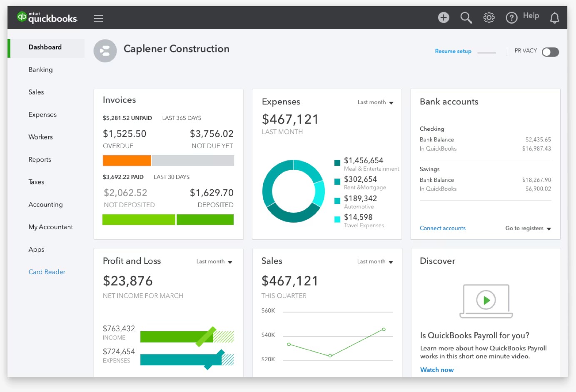This screenshot has width=576, height=392.
Task: Click the QuickBooks logo
Action: 46,17
